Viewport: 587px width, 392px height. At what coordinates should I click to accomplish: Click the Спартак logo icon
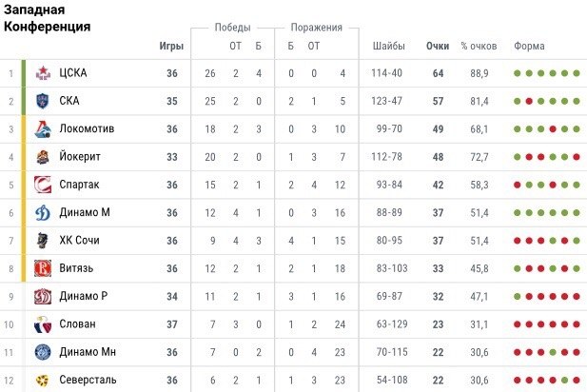(x=43, y=185)
